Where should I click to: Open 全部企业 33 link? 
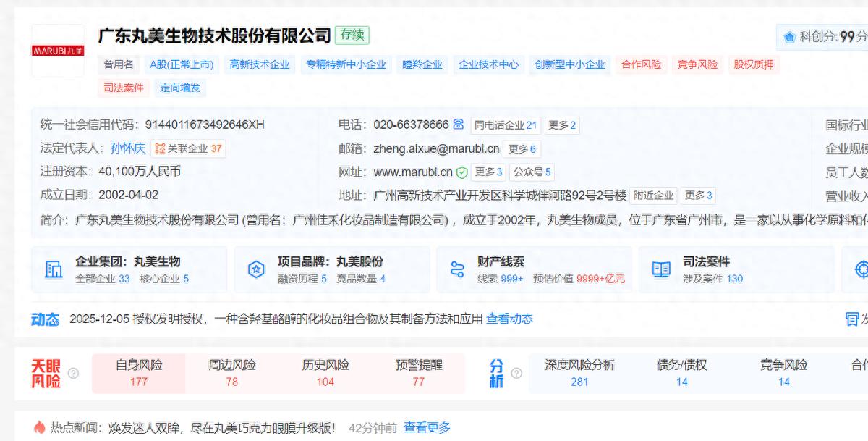pos(103,279)
